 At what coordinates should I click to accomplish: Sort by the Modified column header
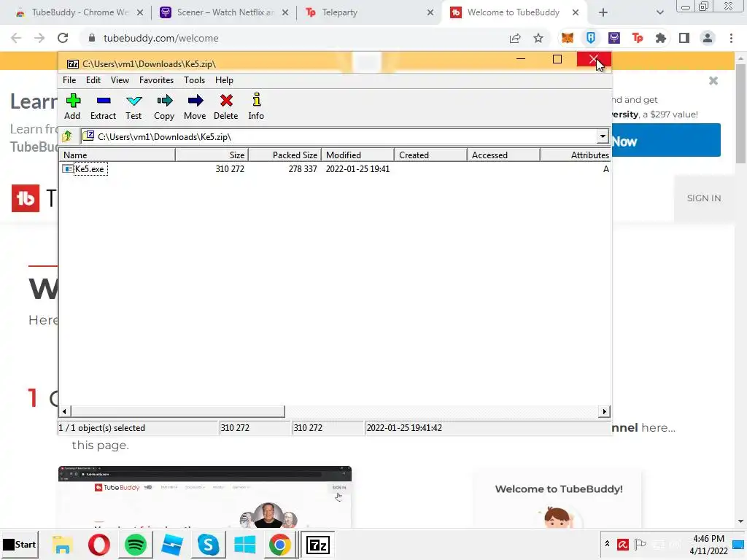[357, 155]
